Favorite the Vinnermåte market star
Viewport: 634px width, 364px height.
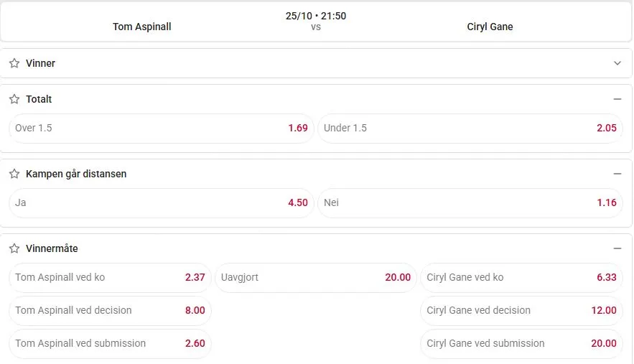pos(14,248)
